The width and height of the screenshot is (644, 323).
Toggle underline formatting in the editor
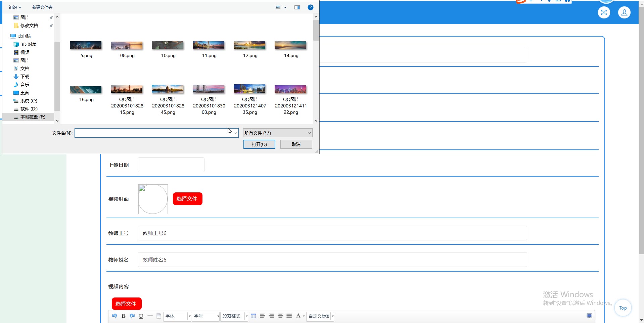(x=141, y=316)
